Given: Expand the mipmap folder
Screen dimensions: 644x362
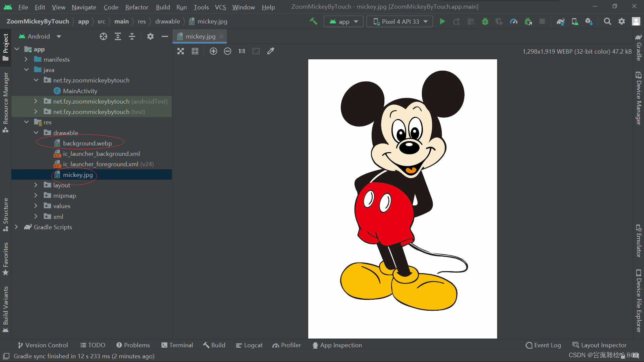Looking at the screenshot, I should (36, 195).
